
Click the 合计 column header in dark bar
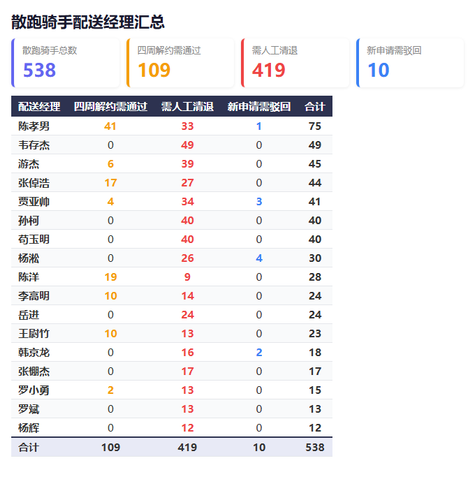click(315, 107)
